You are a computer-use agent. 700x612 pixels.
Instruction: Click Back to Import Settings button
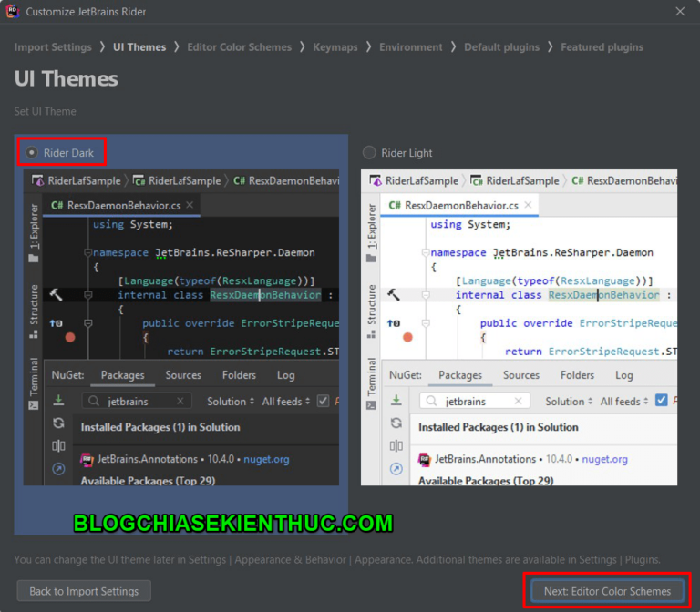(x=83, y=591)
